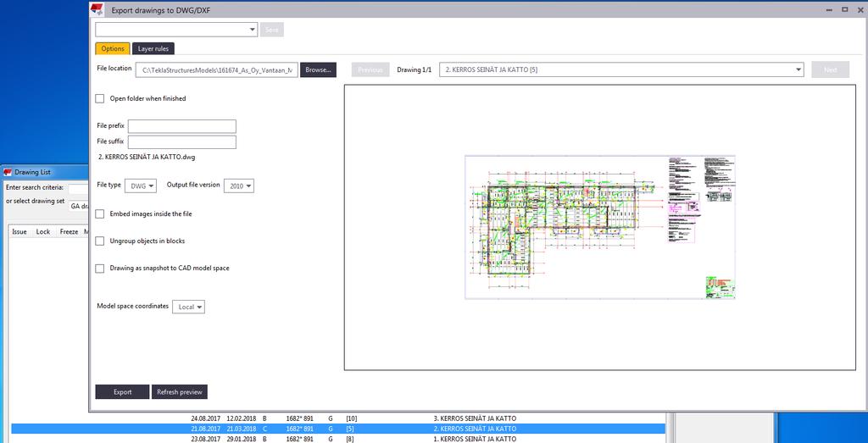
Task: Click the date 24.08.2017 in Drawing List
Action: pyautogui.click(x=206, y=418)
